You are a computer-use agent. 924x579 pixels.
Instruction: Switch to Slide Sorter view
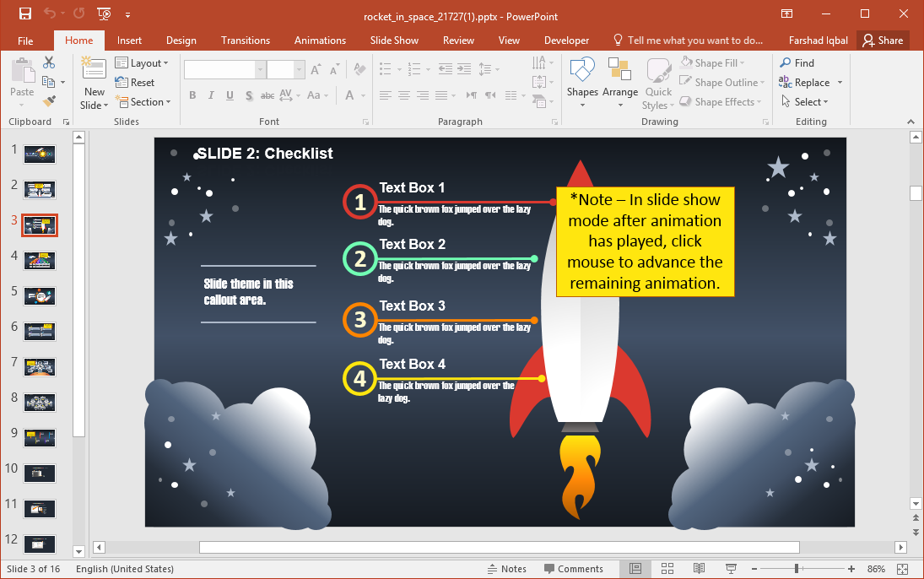pos(667,569)
